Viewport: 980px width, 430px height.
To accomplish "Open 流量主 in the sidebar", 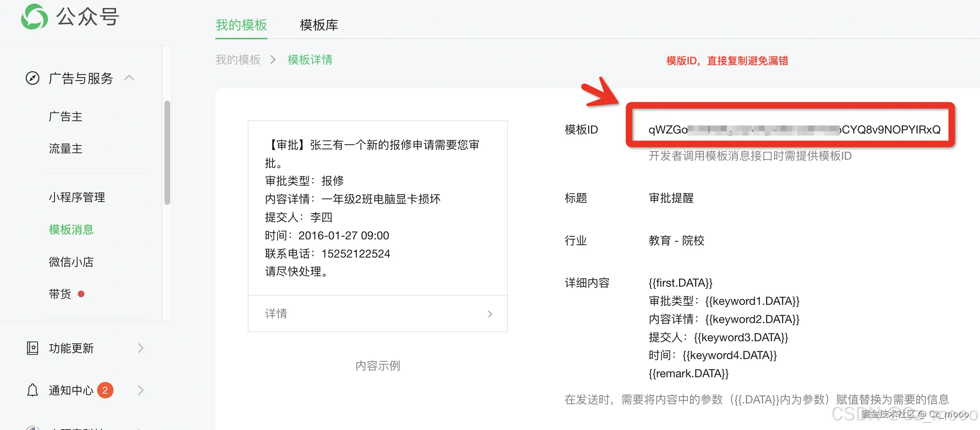I will (x=65, y=148).
